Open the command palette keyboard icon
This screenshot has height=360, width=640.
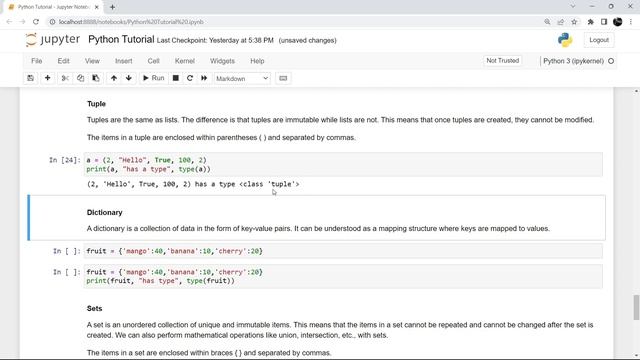(x=283, y=78)
